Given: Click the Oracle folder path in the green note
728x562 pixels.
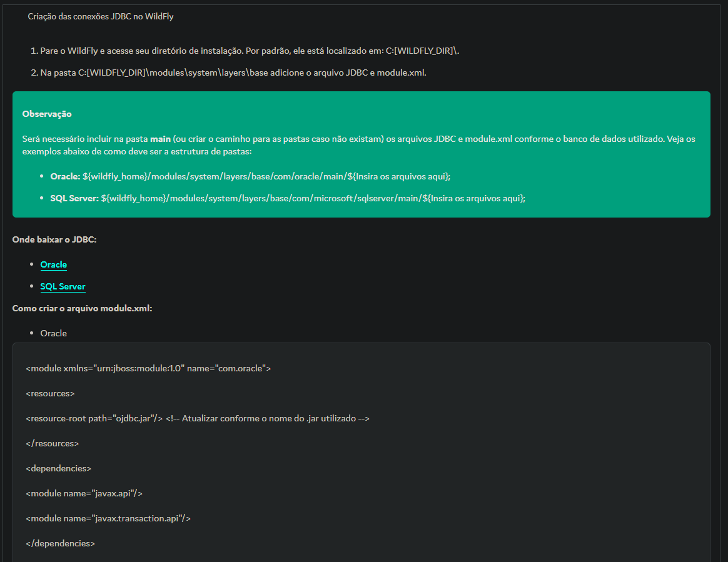Looking at the screenshot, I should (266, 177).
